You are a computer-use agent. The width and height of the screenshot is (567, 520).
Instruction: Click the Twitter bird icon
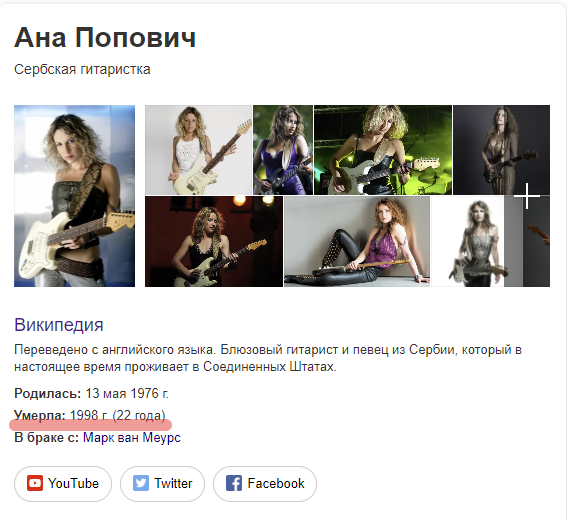141,483
